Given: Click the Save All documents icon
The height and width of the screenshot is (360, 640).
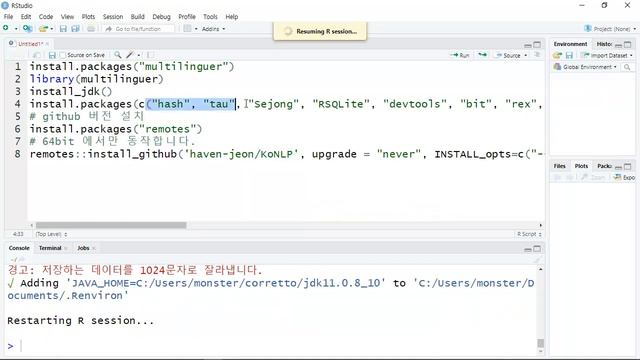Looking at the screenshot, I should pyautogui.click(x=76, y=29).
